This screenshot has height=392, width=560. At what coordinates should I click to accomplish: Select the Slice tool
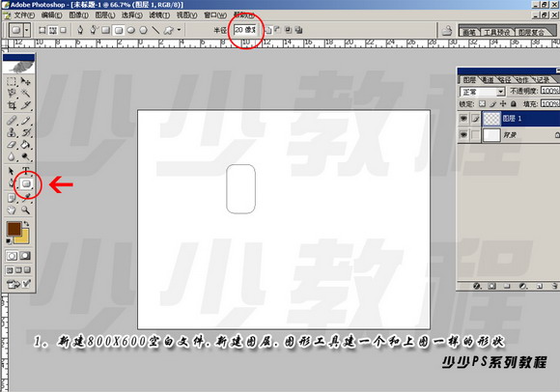pos(25,105)
